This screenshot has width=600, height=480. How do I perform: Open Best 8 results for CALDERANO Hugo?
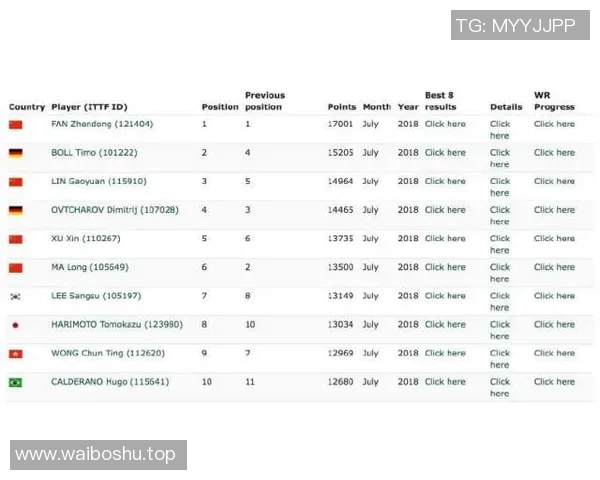pos(445,381)
